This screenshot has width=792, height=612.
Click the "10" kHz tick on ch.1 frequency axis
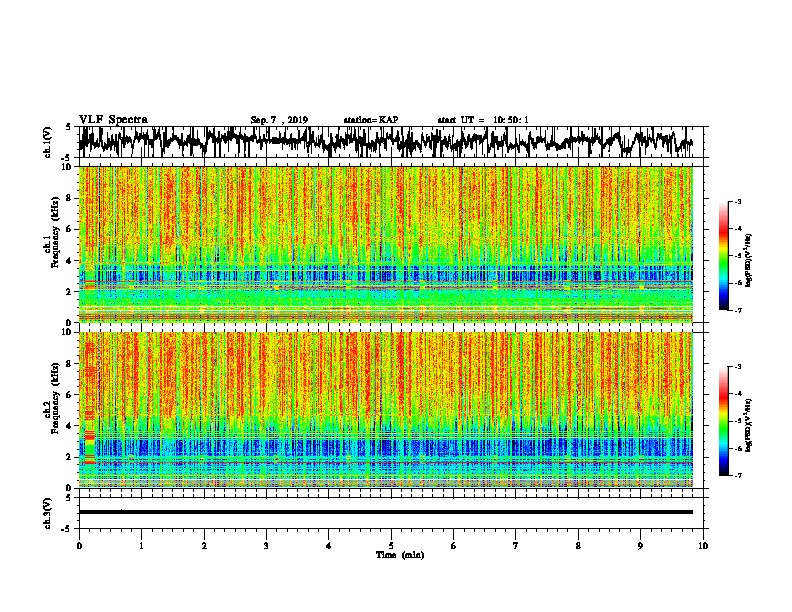click(x=67, y=166)
